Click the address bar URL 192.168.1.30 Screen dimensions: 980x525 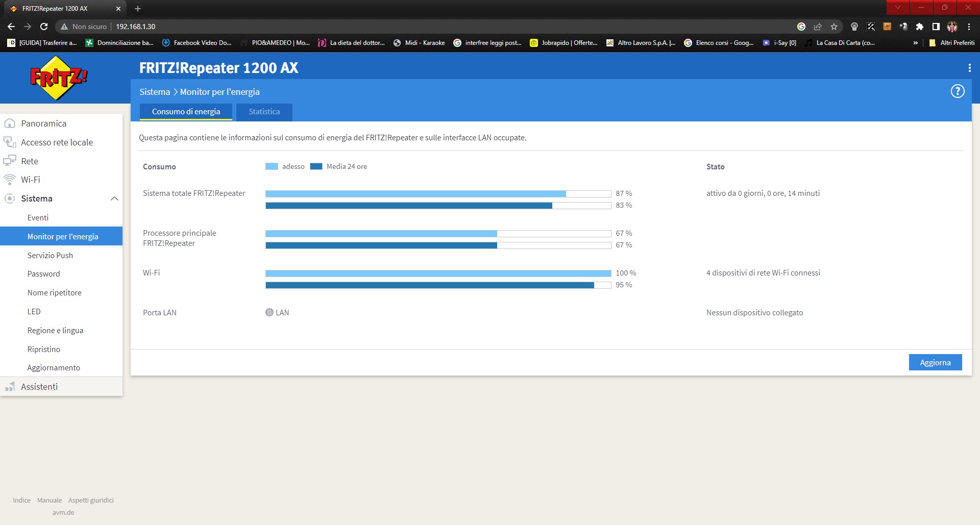136,27
